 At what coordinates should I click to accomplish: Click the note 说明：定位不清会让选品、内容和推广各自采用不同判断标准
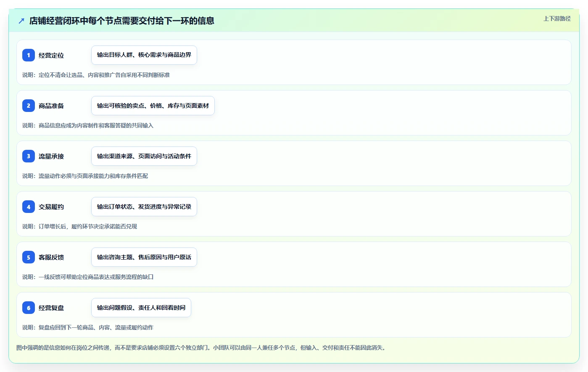pyautogui.click(x=96, y=75)
